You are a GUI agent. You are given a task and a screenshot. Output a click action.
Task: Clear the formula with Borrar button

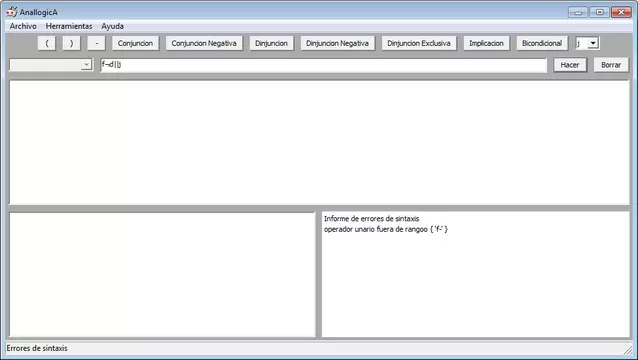tap(611, 65)
